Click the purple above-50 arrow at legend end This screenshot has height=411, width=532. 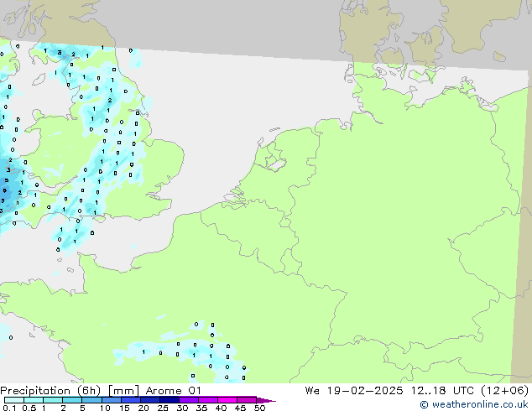pos(266,400)
